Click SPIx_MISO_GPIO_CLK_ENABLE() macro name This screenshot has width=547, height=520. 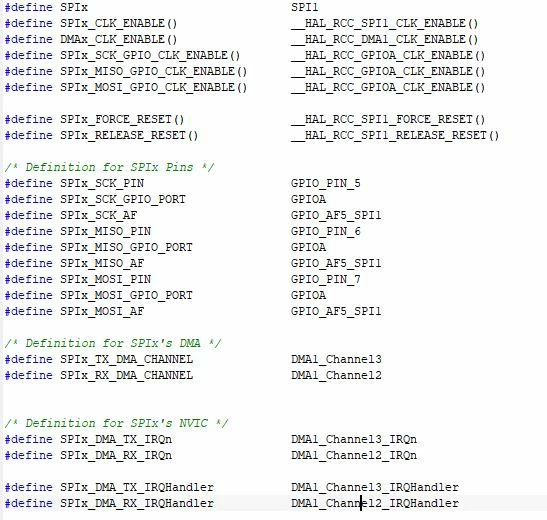pos(153,72)
